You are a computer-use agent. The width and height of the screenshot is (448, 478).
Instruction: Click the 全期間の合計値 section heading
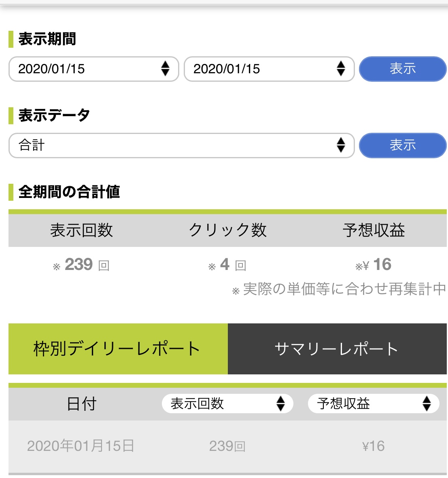tap(69, 192)
